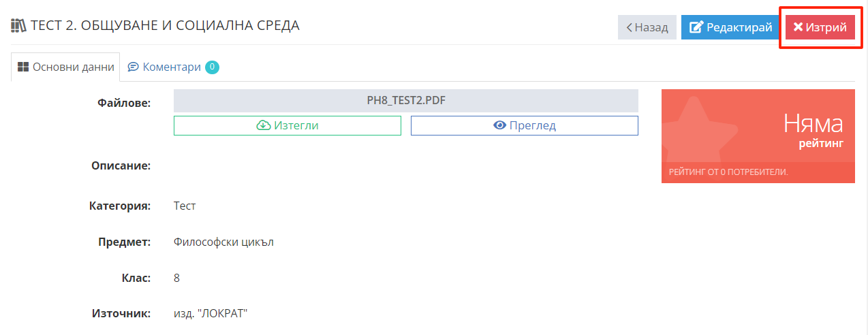
Task: Open the Коментари tab
Action: click(173, 67)
